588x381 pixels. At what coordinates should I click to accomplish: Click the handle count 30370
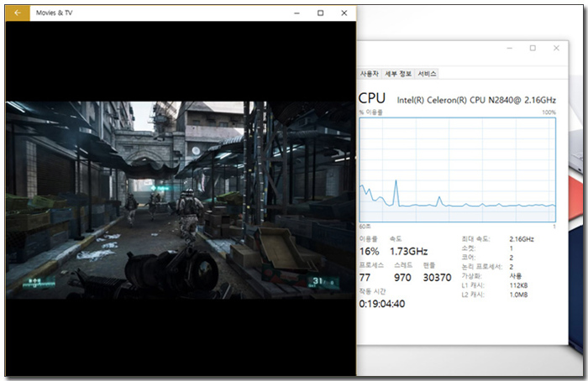[x=438, y=278]
